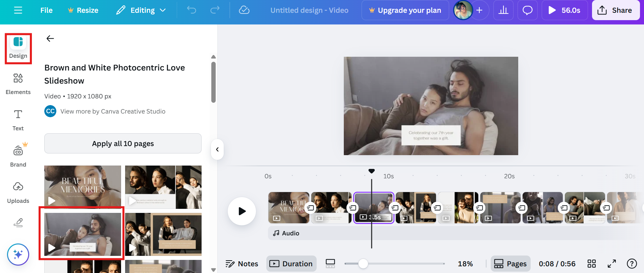The height and width of the screenshot is (273, 644).
Task: Select the Audio track in the timeline
Action: 453,233
